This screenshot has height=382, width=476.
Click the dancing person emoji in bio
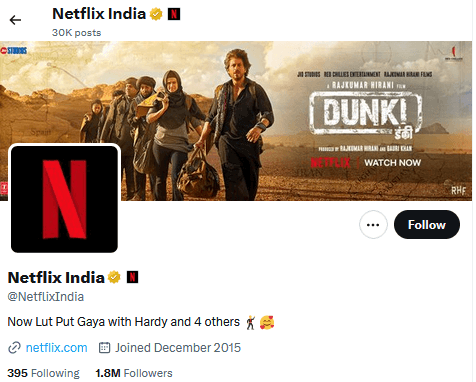click(x=250, y=322)
